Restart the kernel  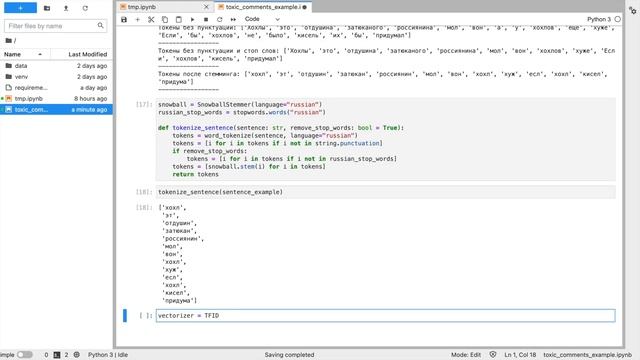click(220, 19)
